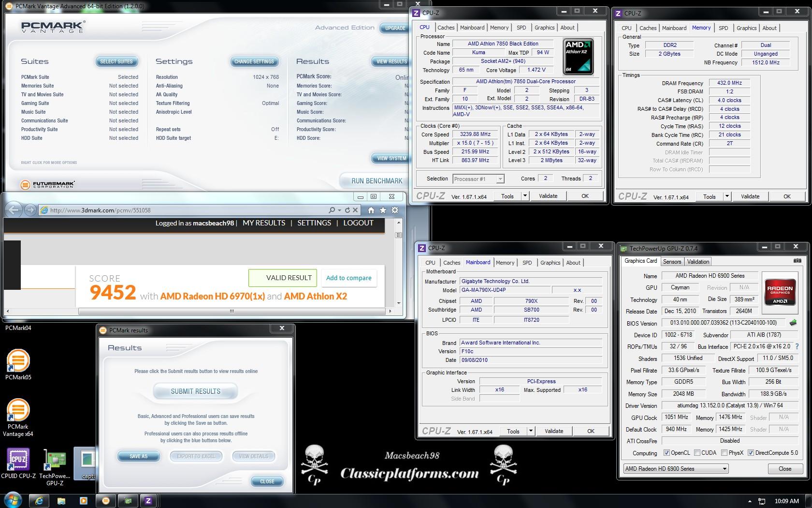Open Windows Media Player taskbar icon
The width and height of the screenshot is (812, 508).
coord(83,501)
